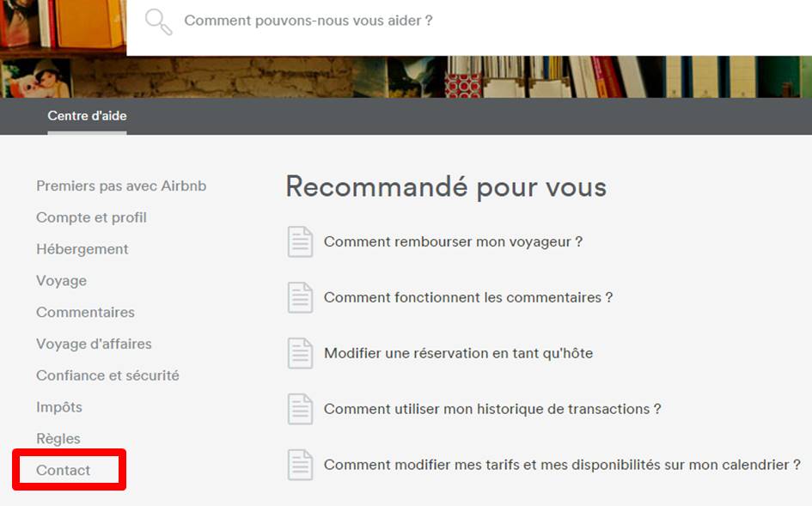
Task: Click document icon beside 'Comment rembourser mon voyageur'
Action: point(300,241)
